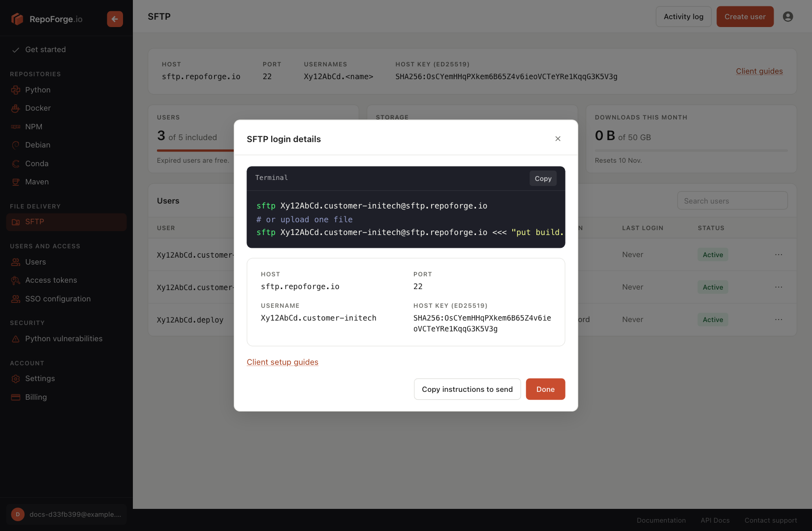Go to Access tokens page
The height and width of the screenshot is (531, 812).
51,280
